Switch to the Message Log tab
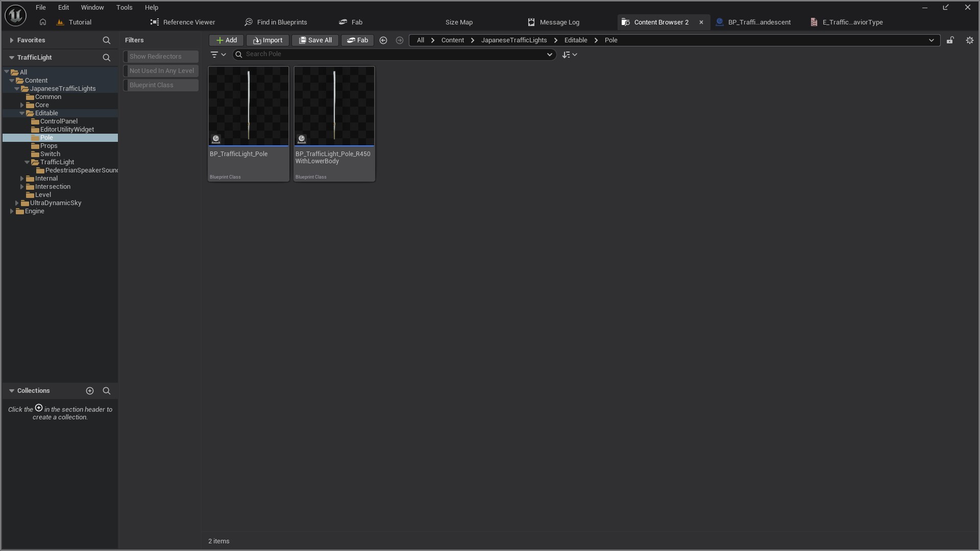Viewport: 980px width, 551px height. pyautogui.click(x=554, y=22)
